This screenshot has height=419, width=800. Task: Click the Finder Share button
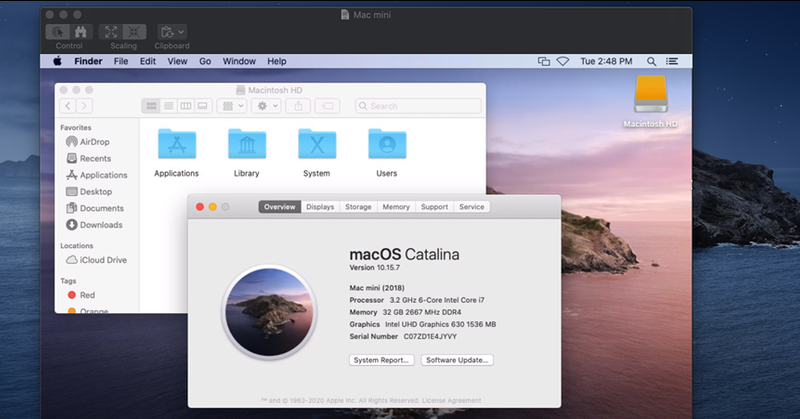(298, 106)
